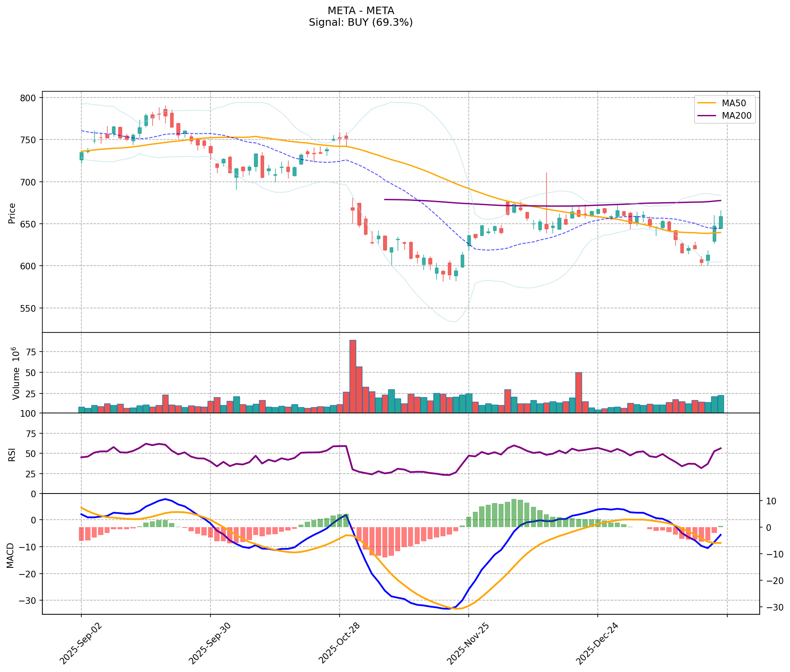Image resolution: width=790 pixels, height=672 pixels.
Task: Click the RSI y-axis label
Action: coord(12,454)
